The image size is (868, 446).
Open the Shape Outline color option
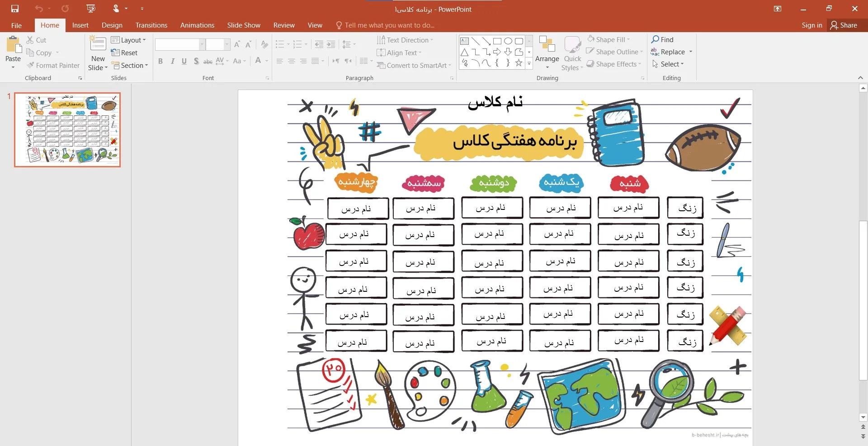(x=614, y=52)
